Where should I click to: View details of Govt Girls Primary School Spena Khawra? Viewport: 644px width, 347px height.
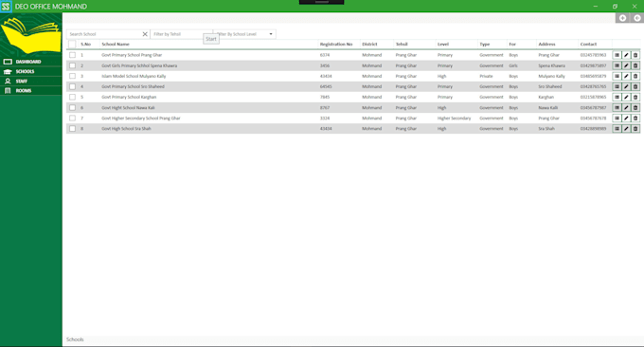[x=617, y=65]
